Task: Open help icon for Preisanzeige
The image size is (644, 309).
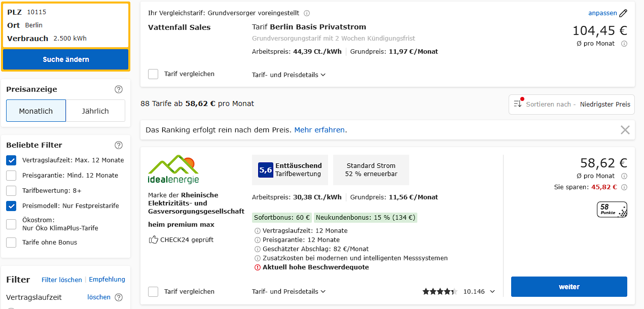Action: [119, 89]
